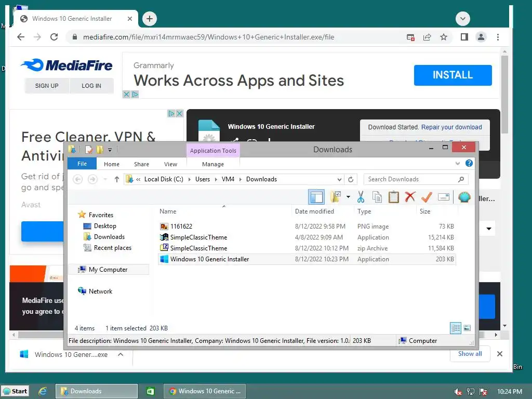The height and width of the screenshot is (399, 532).
Task: Open Chrome three-dot menu
Action: (498, 37)
